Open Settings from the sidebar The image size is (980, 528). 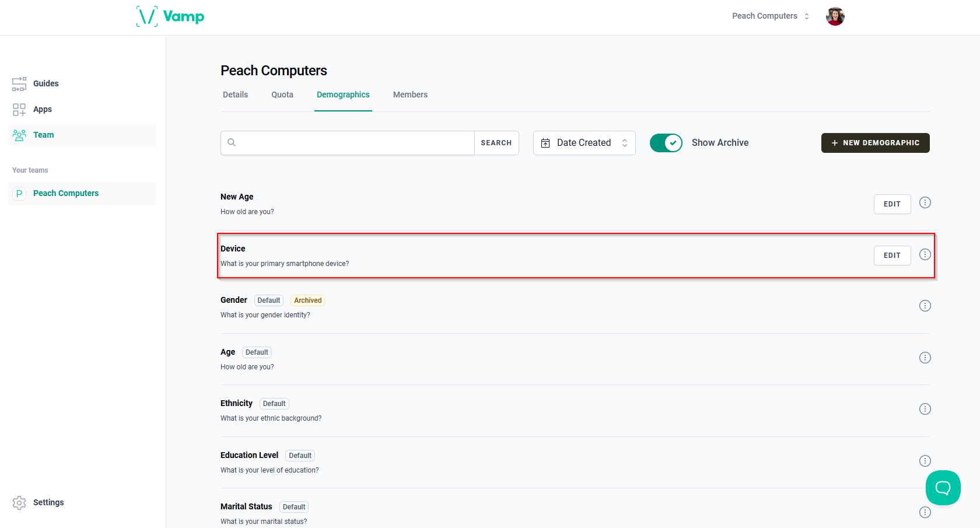click(x=48, y=502)
